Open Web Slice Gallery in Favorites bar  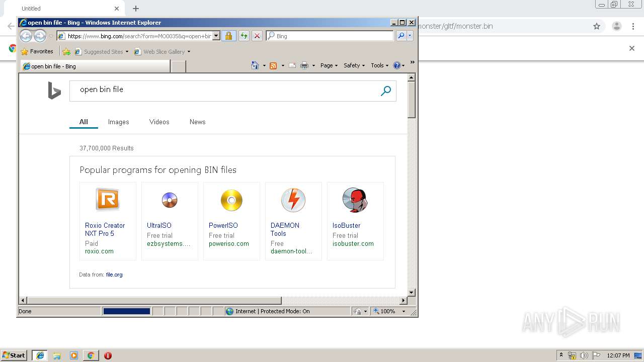pyautogui.click(x=162, y=51)
